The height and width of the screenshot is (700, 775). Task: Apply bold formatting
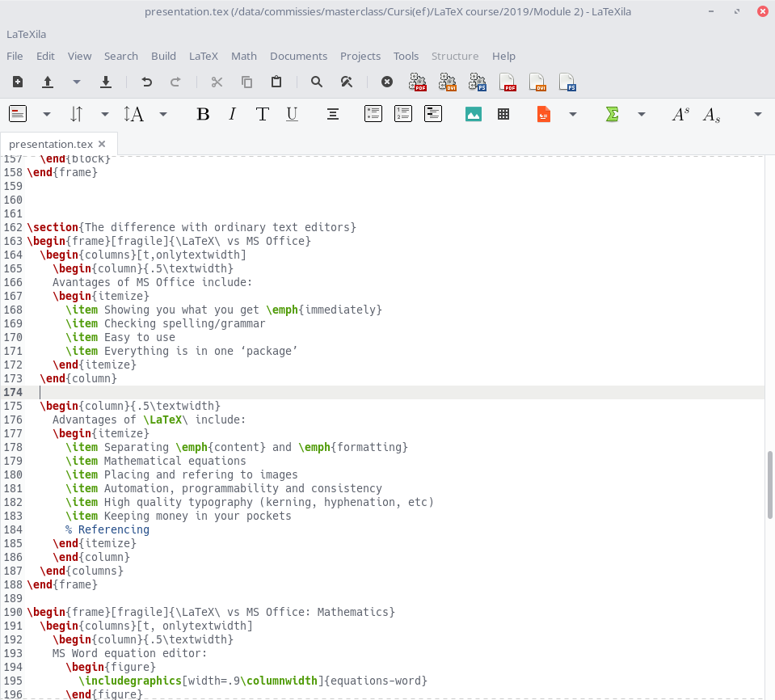point(203,114)
